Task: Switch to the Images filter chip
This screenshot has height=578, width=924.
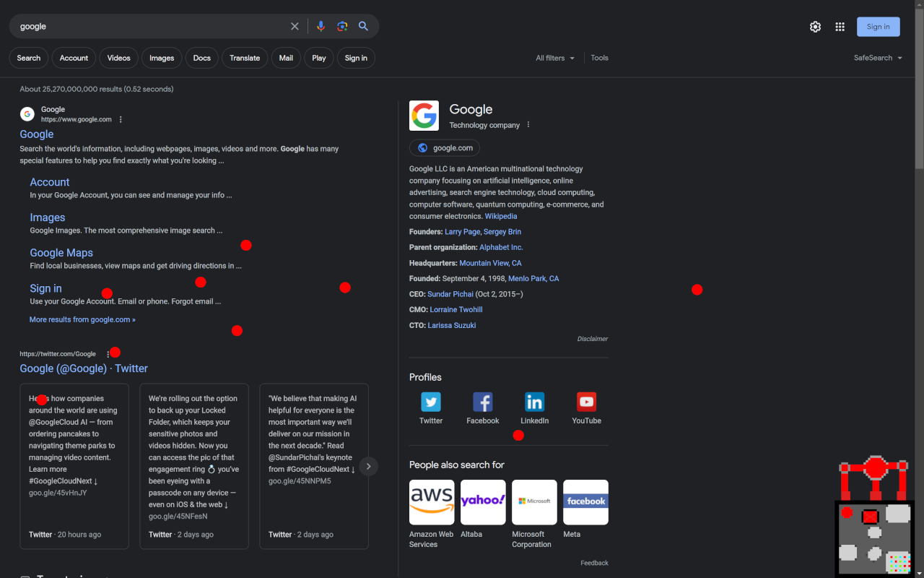Action: (x=162, y=58)
